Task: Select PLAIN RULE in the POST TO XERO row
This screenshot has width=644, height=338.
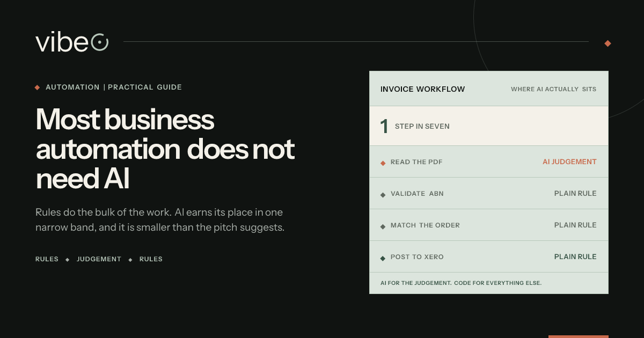Action: (x=575, y=256)
